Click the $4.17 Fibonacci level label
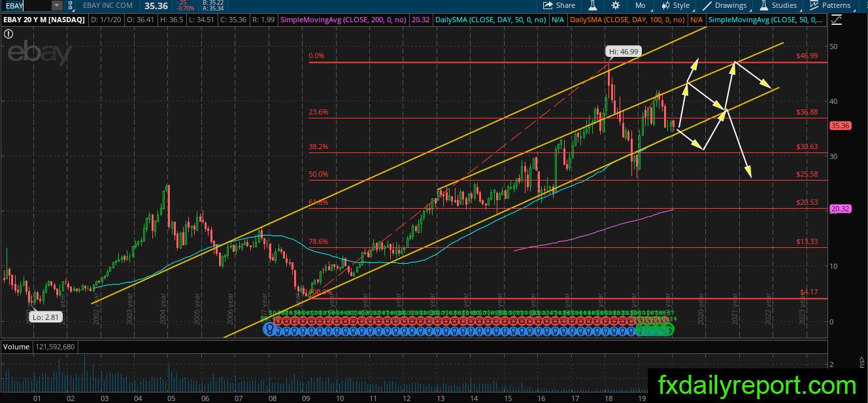 coord(809,292)
